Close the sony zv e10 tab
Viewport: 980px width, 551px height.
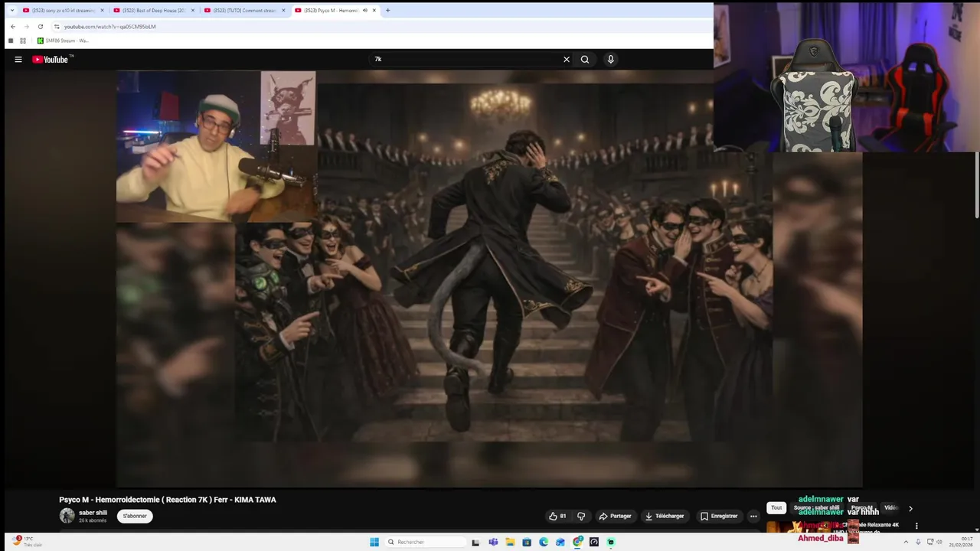(x=102, y=11)
